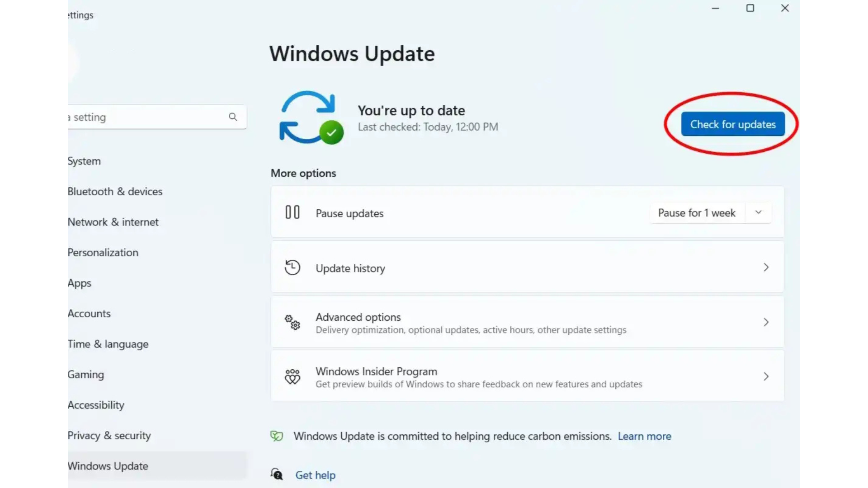The width and height of the screenshot is (868, 488).
Task: Click the Update history clock icon
Action: pyautogui.click(x=292, y=267)
